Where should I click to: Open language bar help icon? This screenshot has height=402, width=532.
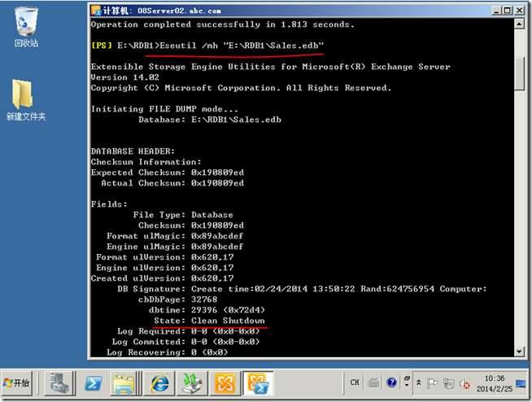[x=391, y=382]
